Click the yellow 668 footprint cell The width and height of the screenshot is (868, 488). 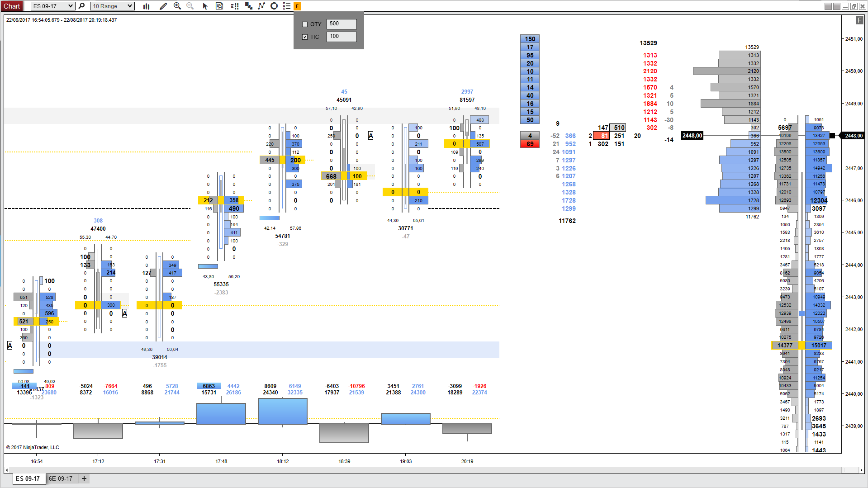pos(331,176)
